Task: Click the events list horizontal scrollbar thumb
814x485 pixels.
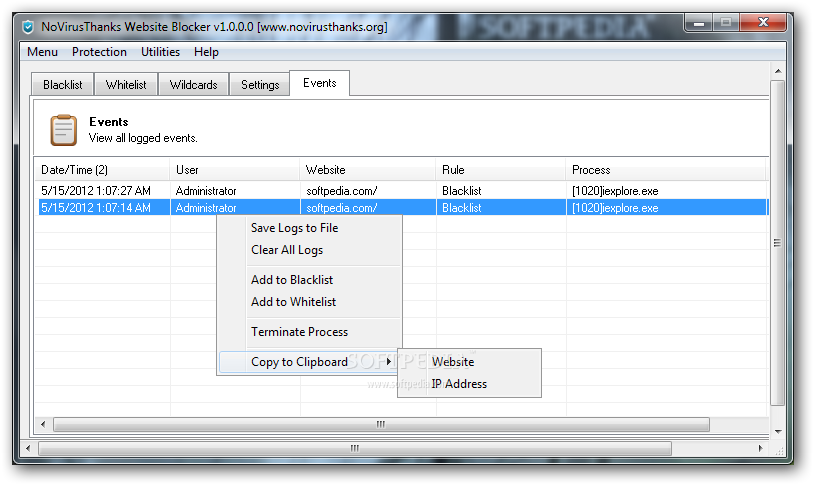Action: pyautogui.click(x=381, y=425)
